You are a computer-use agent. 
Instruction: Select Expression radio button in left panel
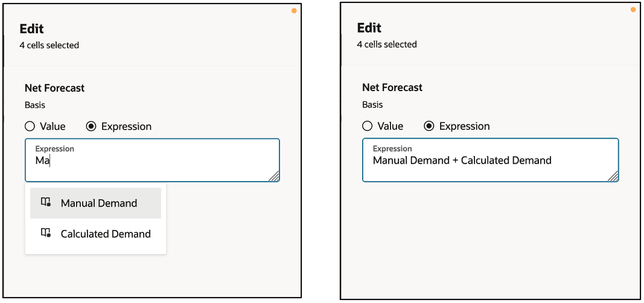(x=91, y=127)
